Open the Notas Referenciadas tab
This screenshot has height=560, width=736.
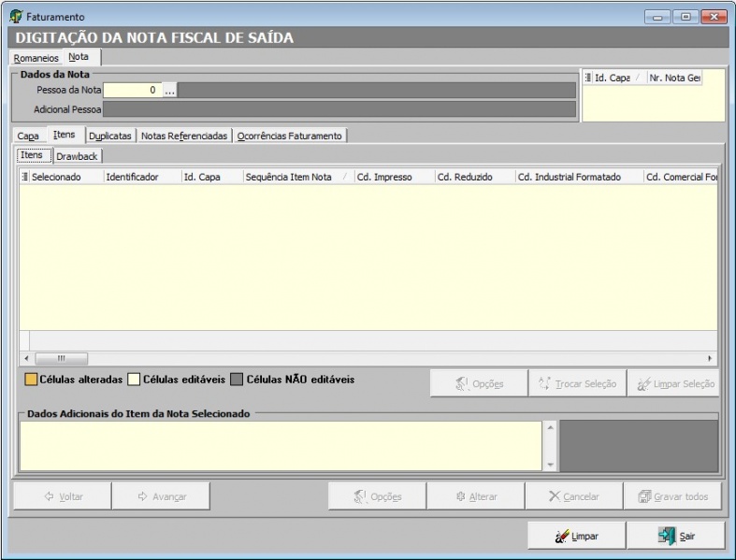click(184, 136)
